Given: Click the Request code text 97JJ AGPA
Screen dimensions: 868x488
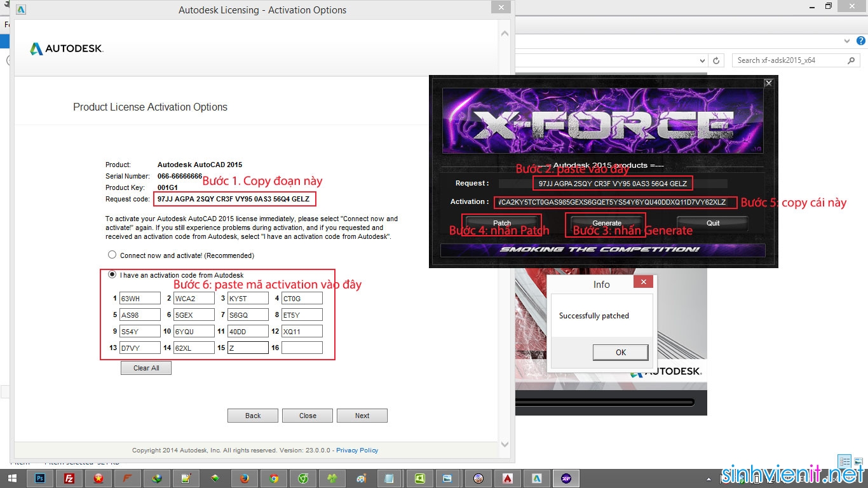Looking at the screenshot, I should click(x=233, y=199).
